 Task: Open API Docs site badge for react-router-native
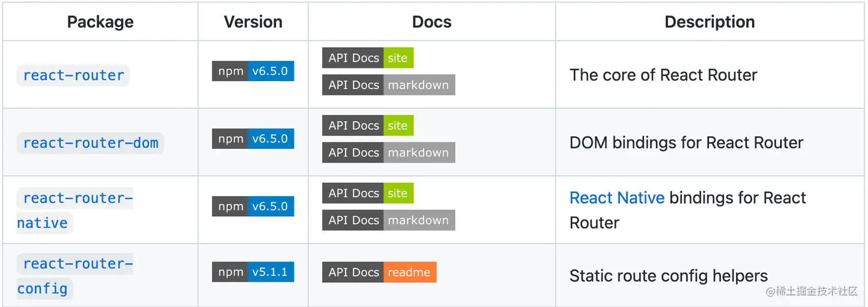368,193
